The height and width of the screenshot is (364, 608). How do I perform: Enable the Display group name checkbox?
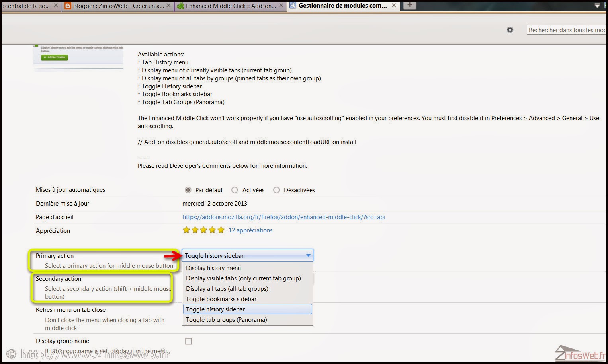click(188, 341)
